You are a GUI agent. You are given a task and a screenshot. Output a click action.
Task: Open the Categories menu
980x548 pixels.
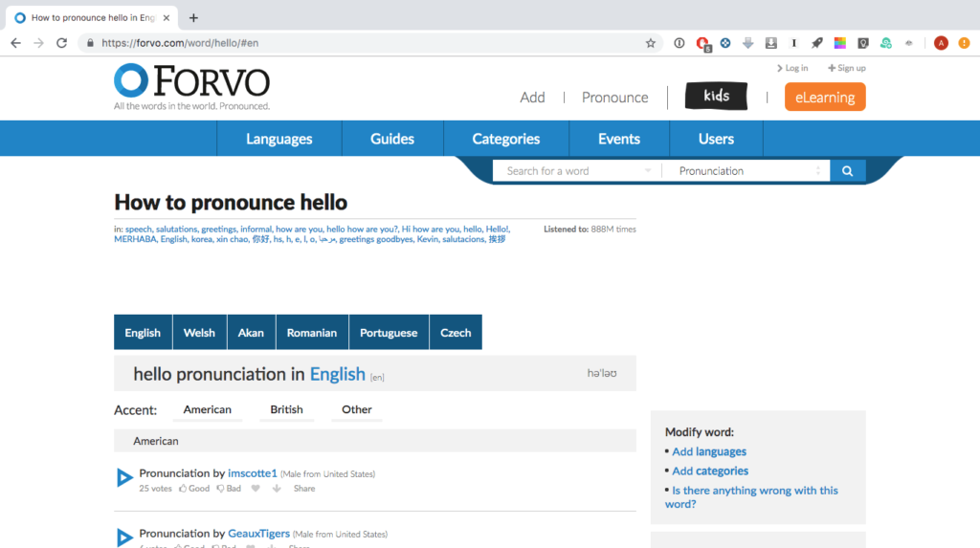[506, 139]
